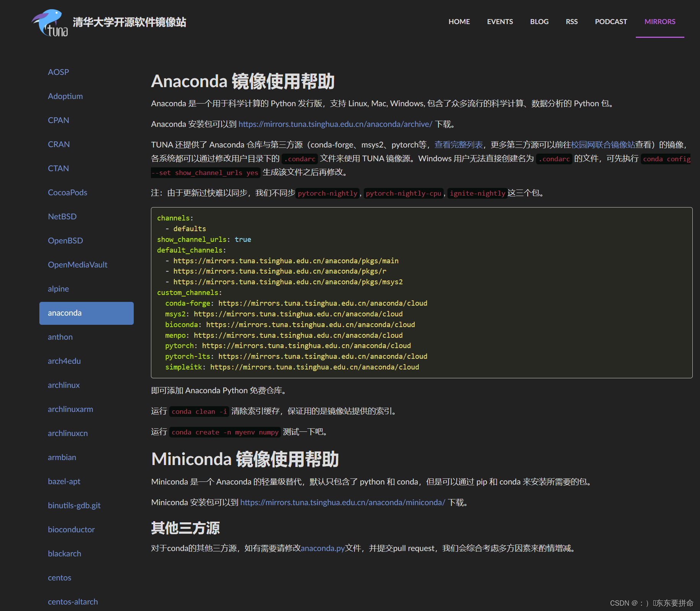
Task: Open CocoaPods mirror help
Action: [68, 192]
